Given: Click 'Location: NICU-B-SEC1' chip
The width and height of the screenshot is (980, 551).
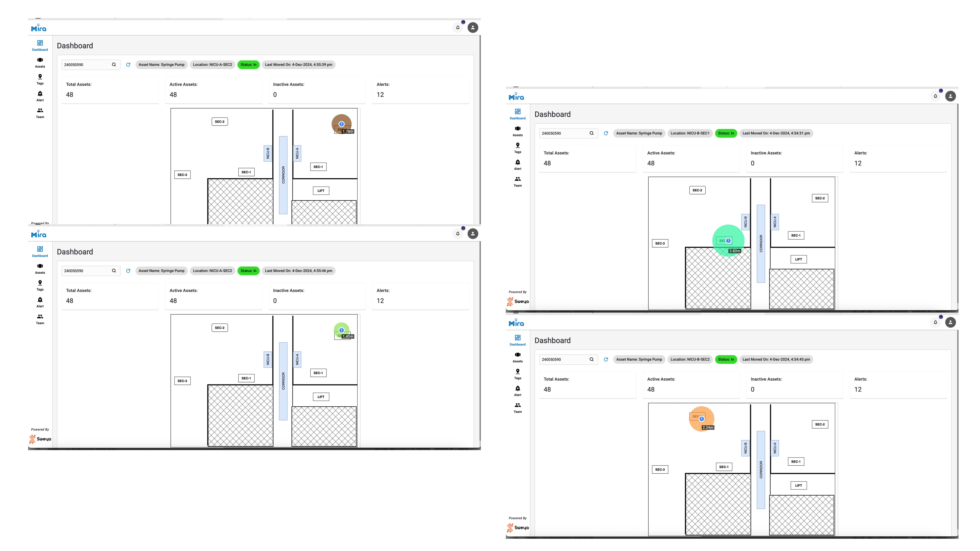Looking at the screenshot, I should click(690, 133).
